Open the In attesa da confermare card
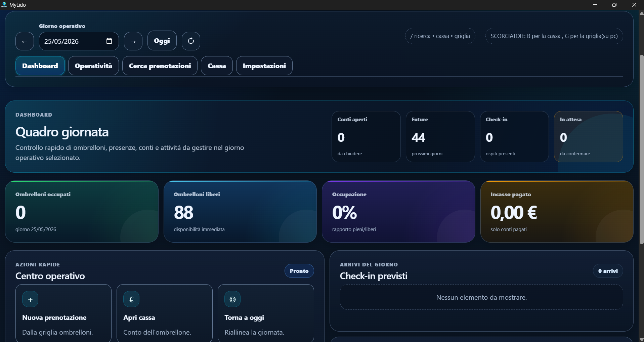Viewport: 644px width, 342px height. click(589, 137)
